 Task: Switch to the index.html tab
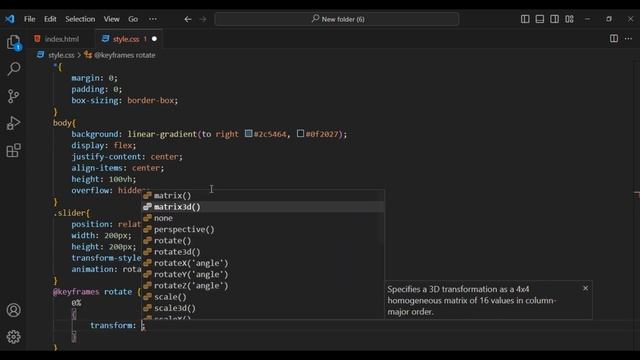(x=62, y=39)
